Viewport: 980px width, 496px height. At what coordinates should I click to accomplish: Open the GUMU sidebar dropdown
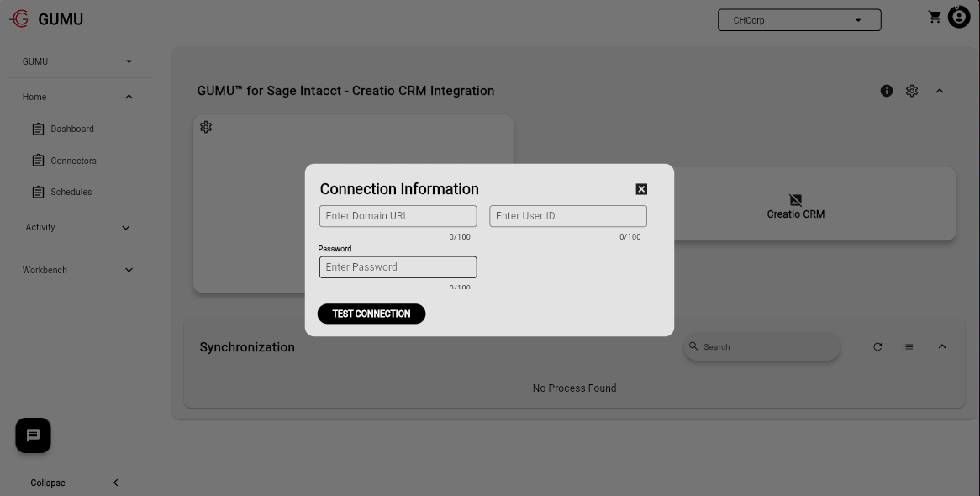tap(79, 61)
